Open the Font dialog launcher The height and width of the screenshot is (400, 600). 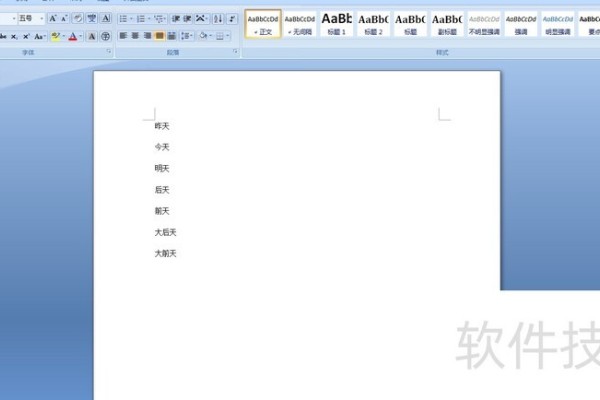pyautogui.click(x=109, y=51)
